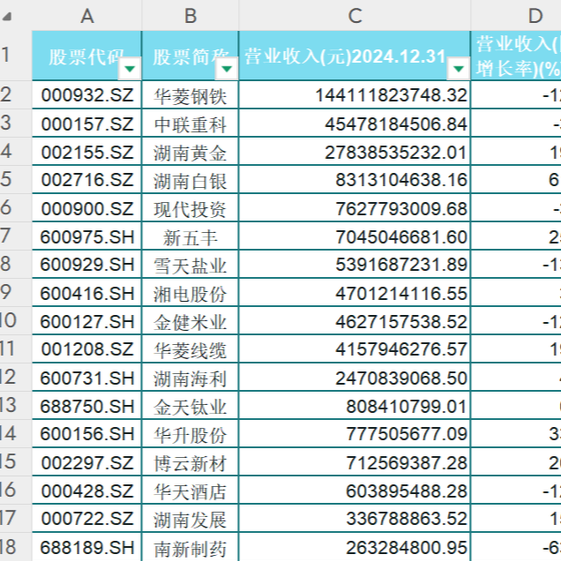This screenshot has width=561, height=561.
Task: Click the 股票代码 header cell
Action: point(87,55)
